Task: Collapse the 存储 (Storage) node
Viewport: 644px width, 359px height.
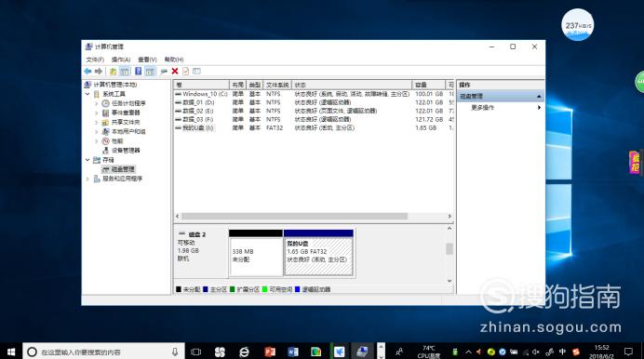Action: 87,160
